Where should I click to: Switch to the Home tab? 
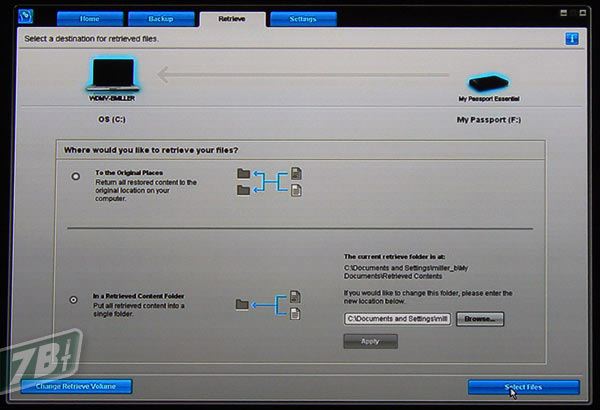(x=90, y=19)
